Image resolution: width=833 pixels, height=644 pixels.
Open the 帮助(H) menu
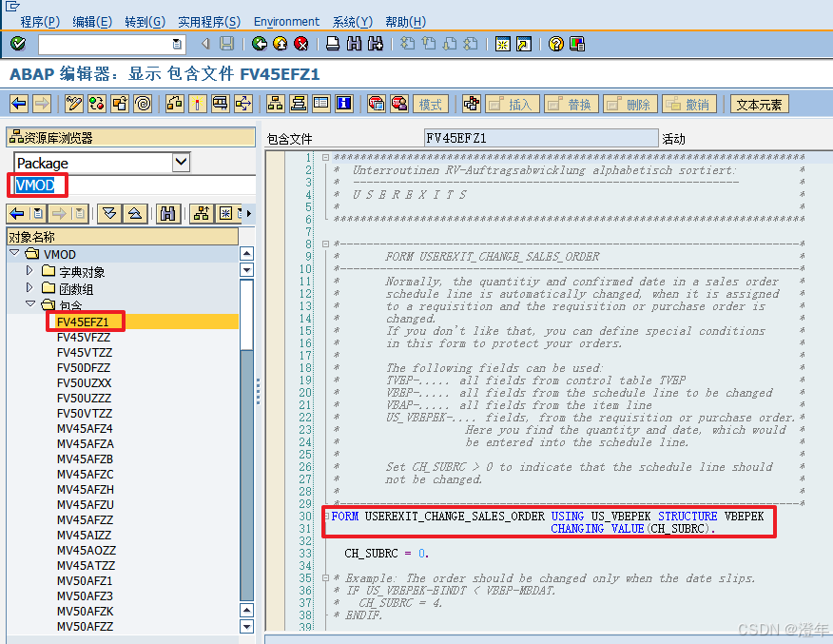[405, 22]
